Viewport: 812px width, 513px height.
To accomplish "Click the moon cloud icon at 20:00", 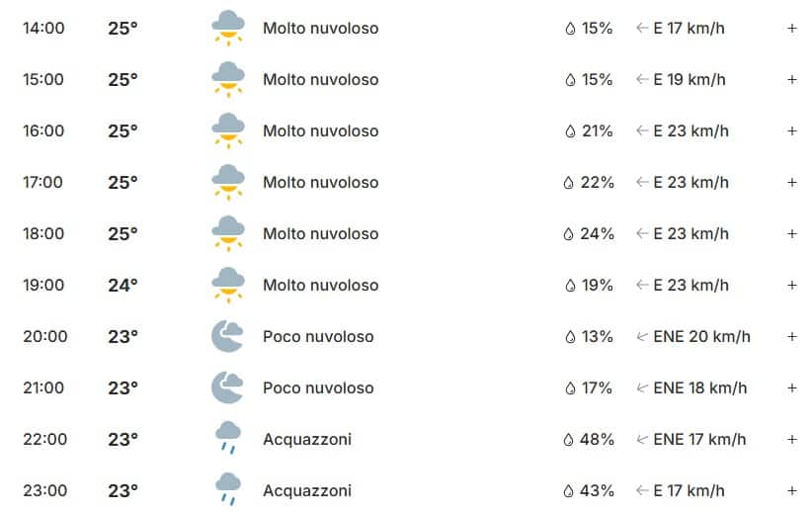I will 228,336.
